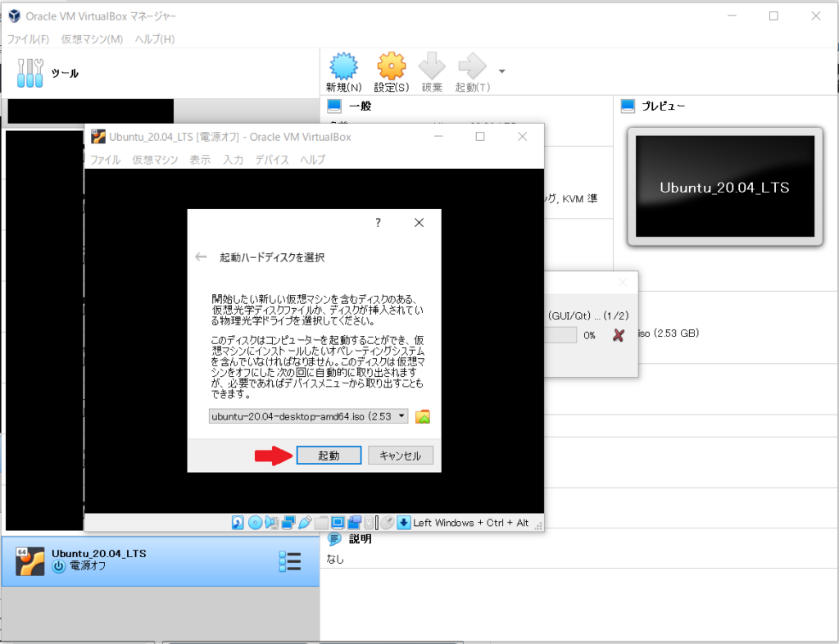This screenshot has height=644, width=839.
Task: Click the 一般 monitor icon
Action: [x=334, y=106]
